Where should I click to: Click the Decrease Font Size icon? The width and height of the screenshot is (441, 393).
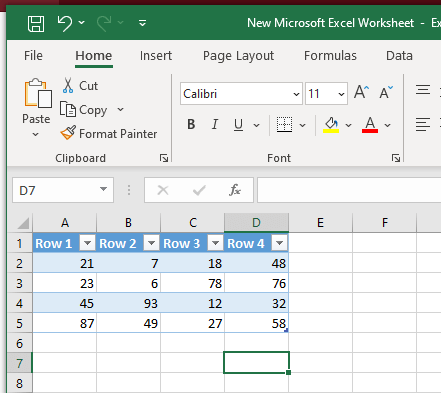coord(386,92)
